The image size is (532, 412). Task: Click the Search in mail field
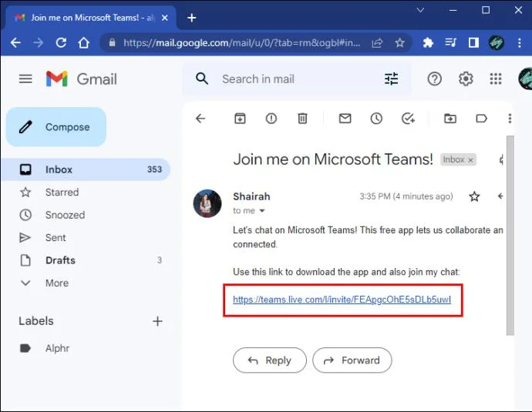coord(298,79)
